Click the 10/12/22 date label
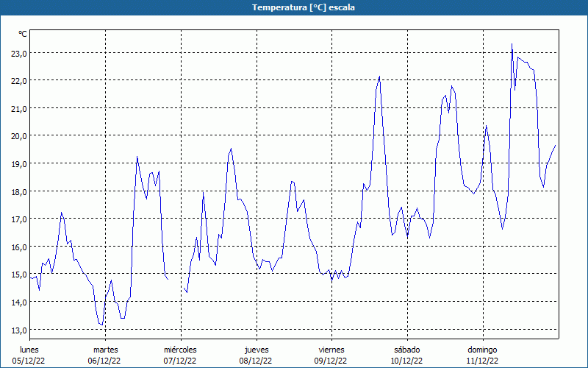 coord(406,361)
